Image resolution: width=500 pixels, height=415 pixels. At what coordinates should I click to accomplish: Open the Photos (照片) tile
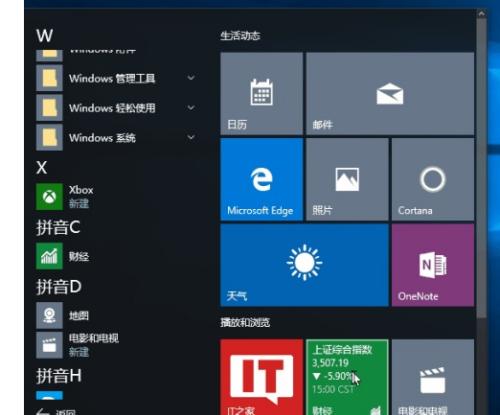(347, 179)
